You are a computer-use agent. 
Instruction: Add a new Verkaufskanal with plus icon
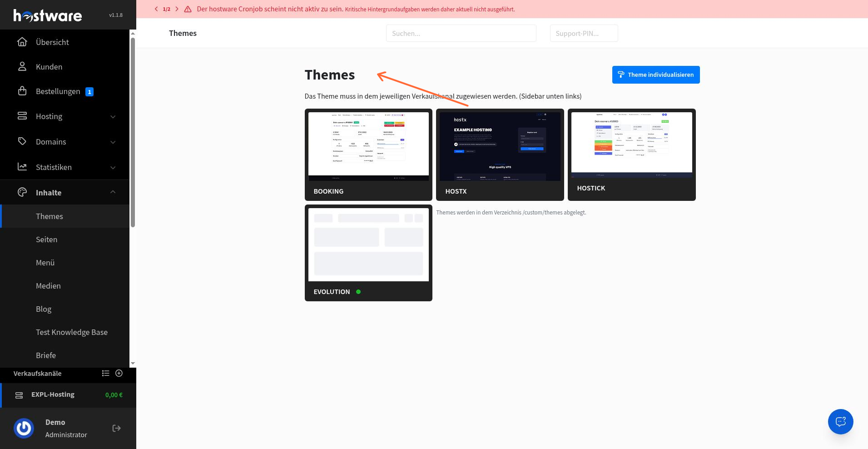119,373
